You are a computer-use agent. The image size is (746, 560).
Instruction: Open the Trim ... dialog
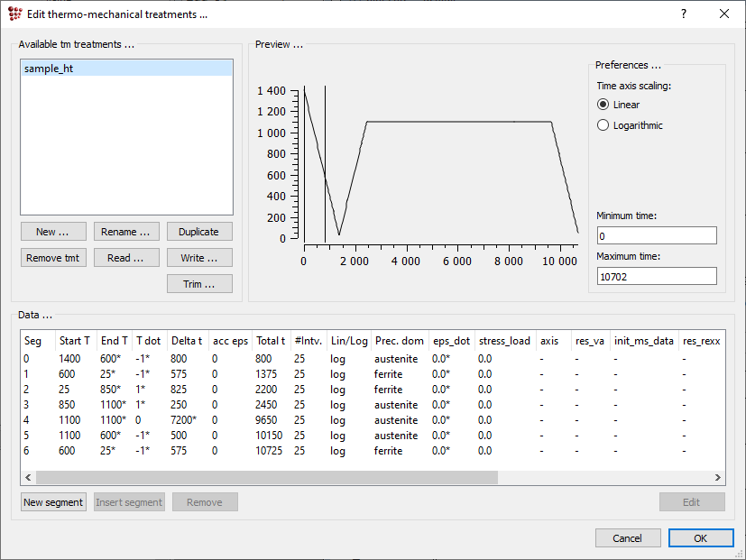(x=198, y=284)
